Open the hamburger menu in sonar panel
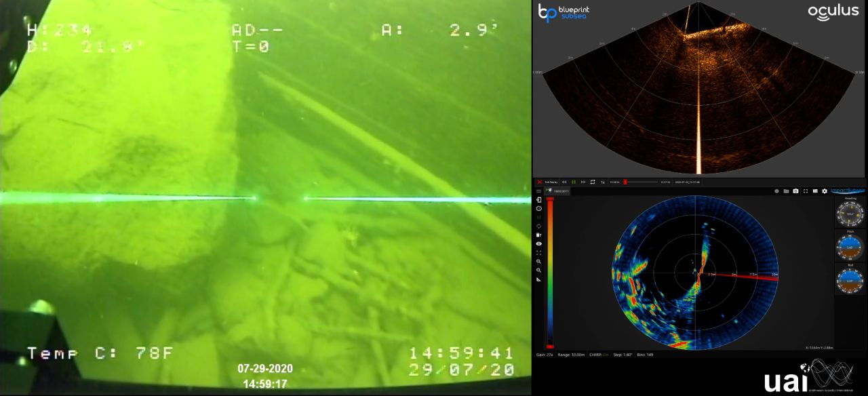Screen dimensions: 868x396 coord(539,191)
